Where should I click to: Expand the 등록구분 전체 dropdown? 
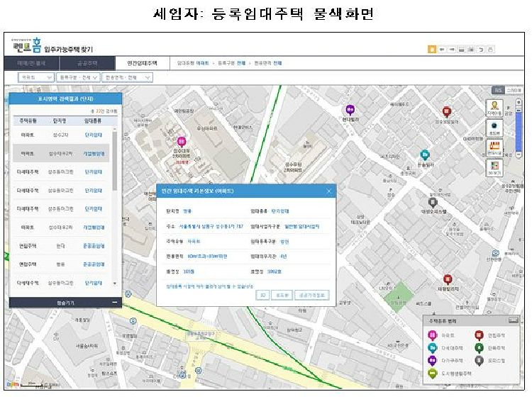(77, 77)
